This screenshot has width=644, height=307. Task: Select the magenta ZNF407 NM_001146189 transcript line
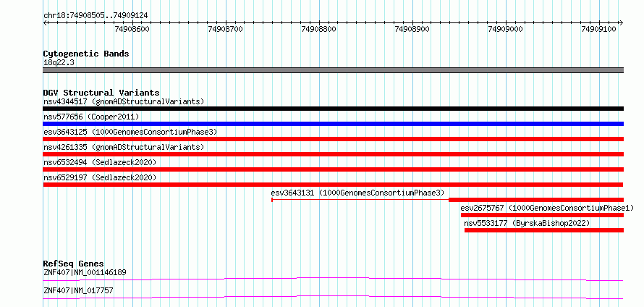pyautogui.click(x=334, y=279)
